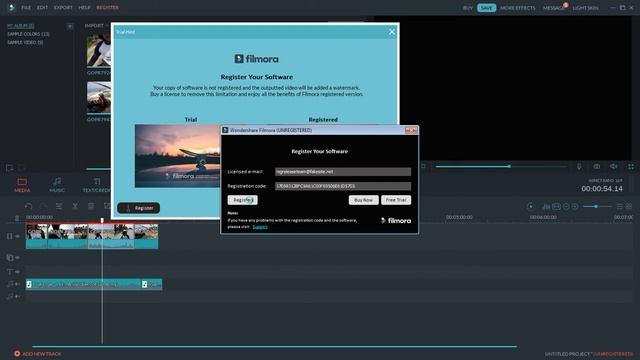Select first GOPR media thumbnail
Viewport: 640px width, 360px height.
pyautogui.click(x=99, y=51)
